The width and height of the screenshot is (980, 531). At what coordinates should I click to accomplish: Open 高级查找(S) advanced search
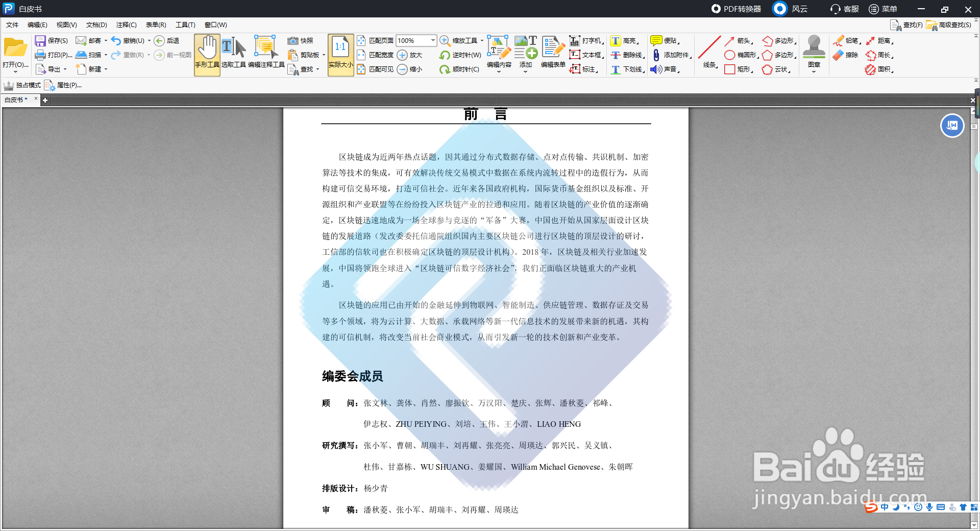950,25
